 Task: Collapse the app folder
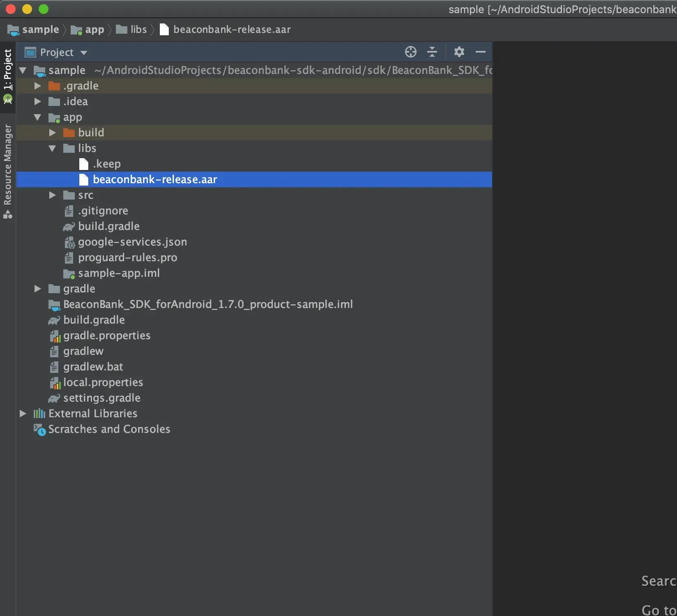pyautogui.click(x=37, y=117)
